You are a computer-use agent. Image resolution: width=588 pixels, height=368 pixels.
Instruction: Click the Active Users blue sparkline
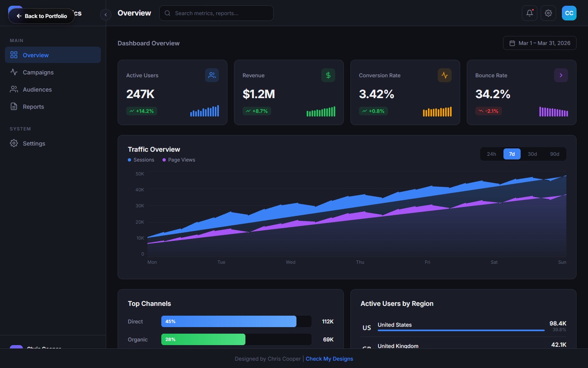click(205, 111)
